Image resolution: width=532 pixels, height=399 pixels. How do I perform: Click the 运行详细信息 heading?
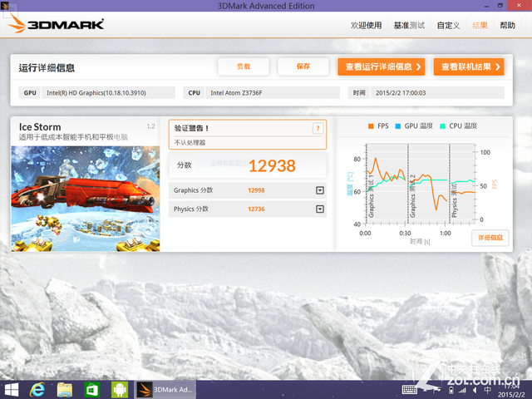pos(47,68)
